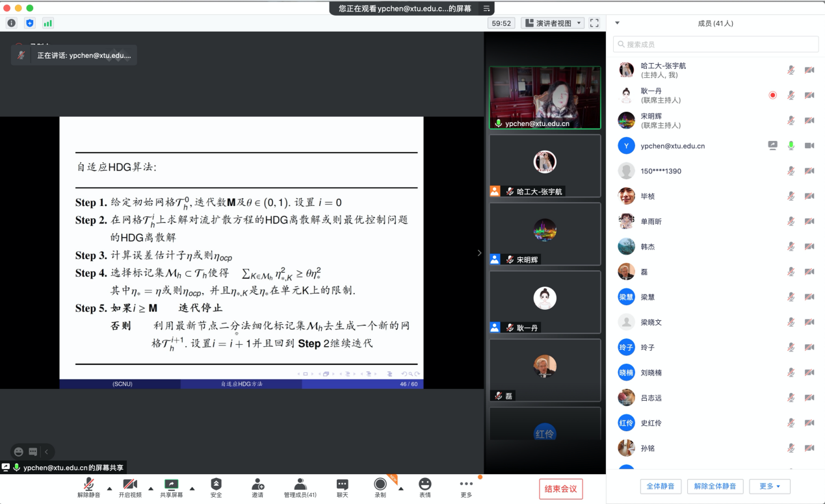Open the 更多 three-dot toolbar menu
Viewport: 825px width, 504px height.
tap(466, 485)
